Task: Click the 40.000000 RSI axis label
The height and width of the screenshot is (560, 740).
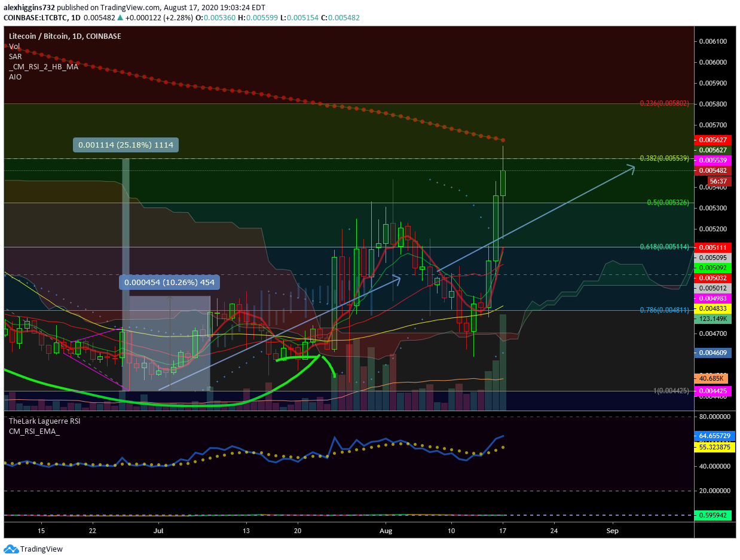Action: [x=715, y=466]
